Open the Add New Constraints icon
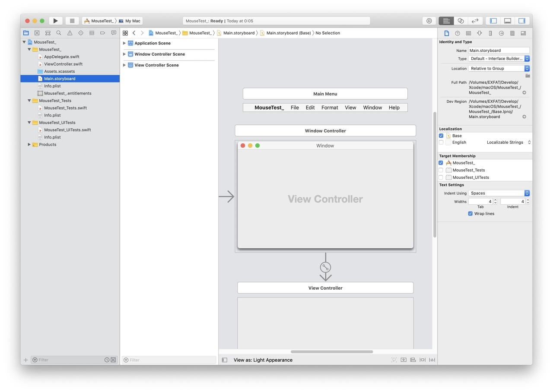This screenshot has height=392, width=553. (x=423, y=360)
